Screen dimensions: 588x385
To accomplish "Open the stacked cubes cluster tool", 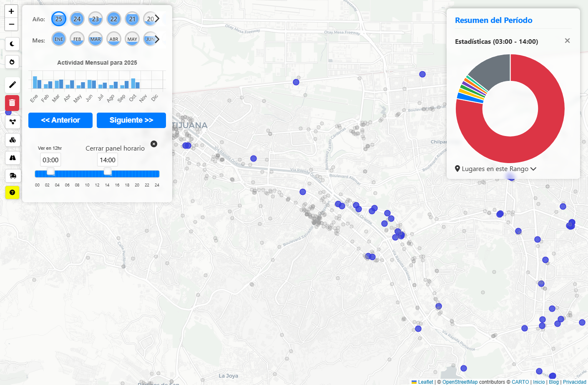I will click(x=12, y=140).
